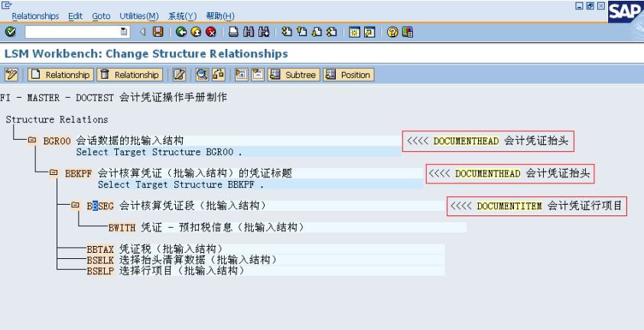Image resolution: width=644 pixels, height=330 pixels.
Task: Click DOCUMENTITEM next to BBSEG
Action: pos(509,206)
